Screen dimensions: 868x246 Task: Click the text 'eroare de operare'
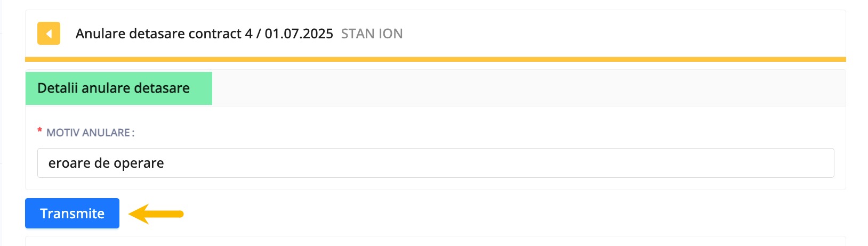pos(106,163)
